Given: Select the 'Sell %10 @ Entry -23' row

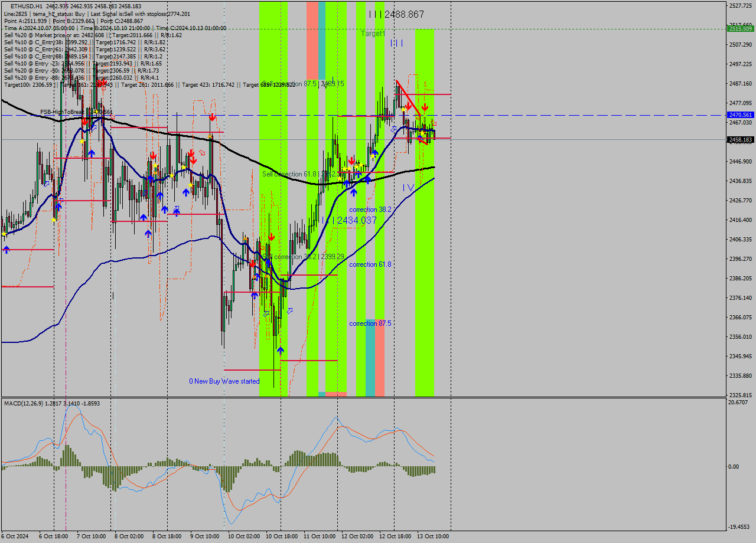Looking at the screenshot, I should 83,63.
